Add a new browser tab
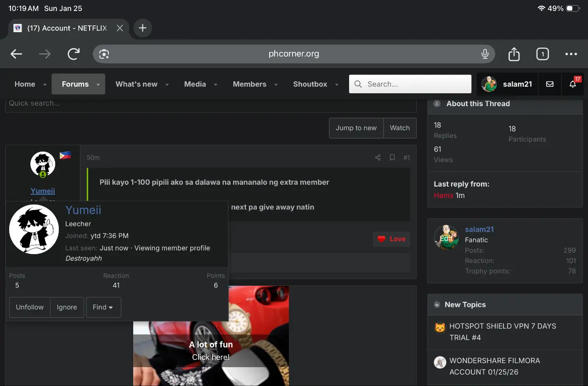The image size is (588, 386). coord(142,28)
